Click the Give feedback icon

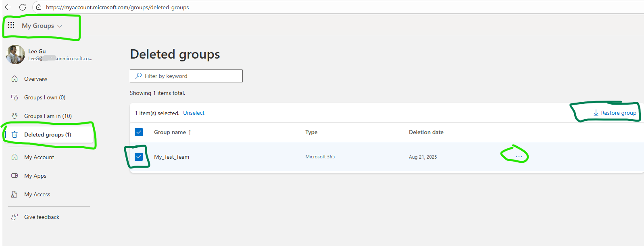[x=15, y=217]
